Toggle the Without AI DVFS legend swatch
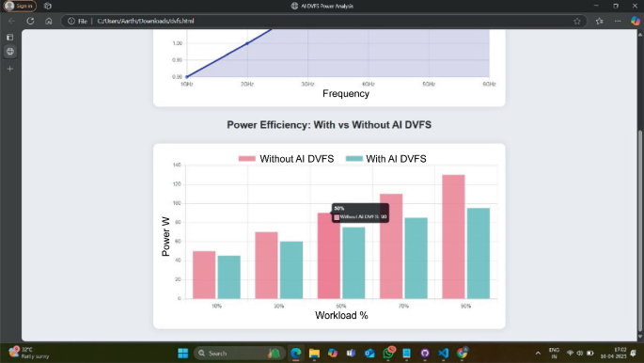This screenshot has width=644, height=363. pyautogui.click(x=247, y=159)
